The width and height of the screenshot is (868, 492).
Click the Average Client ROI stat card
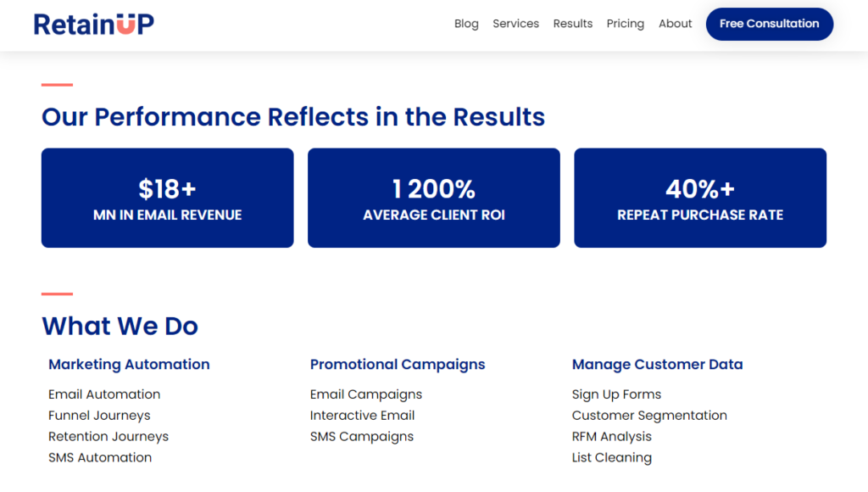(433, 198)
